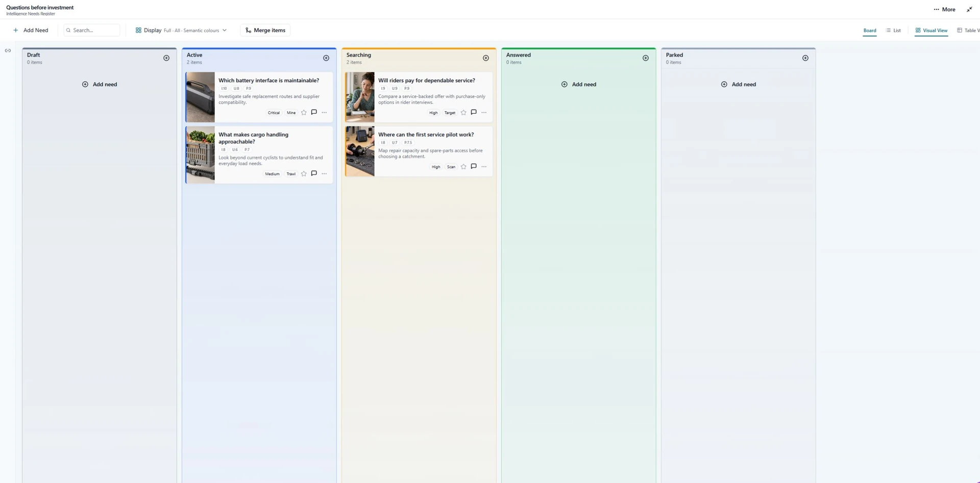Viewport: 980px width, 483px height.
Task: Open the More menu at top right
Action: click(944, 9)
